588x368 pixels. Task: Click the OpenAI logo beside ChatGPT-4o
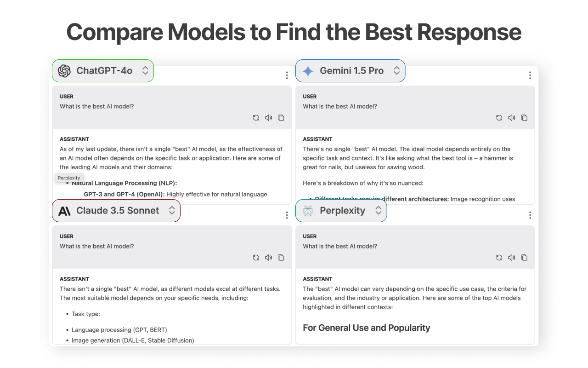pos(64,70)
